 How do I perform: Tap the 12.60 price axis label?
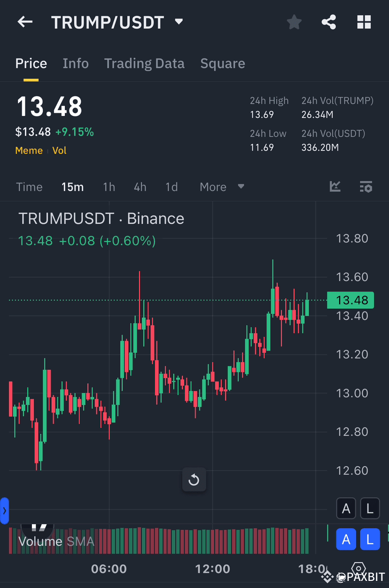pos(352,471)
